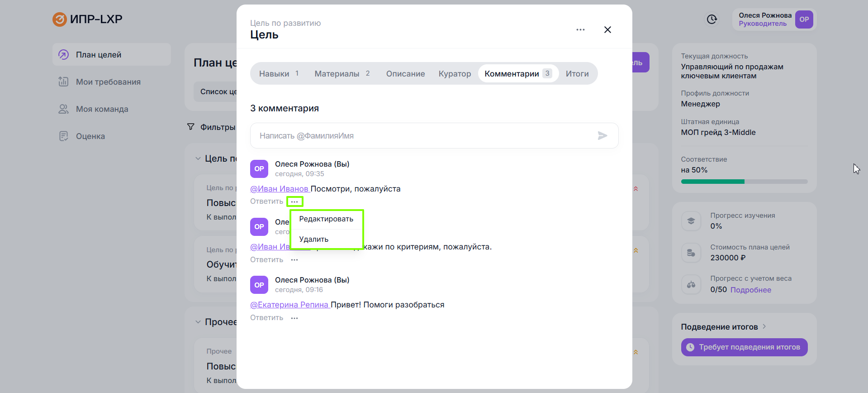The width and height of the screenshot is (868, 393).
Task: Go to Моя команда in sidebar
Action: coord(102,109)
